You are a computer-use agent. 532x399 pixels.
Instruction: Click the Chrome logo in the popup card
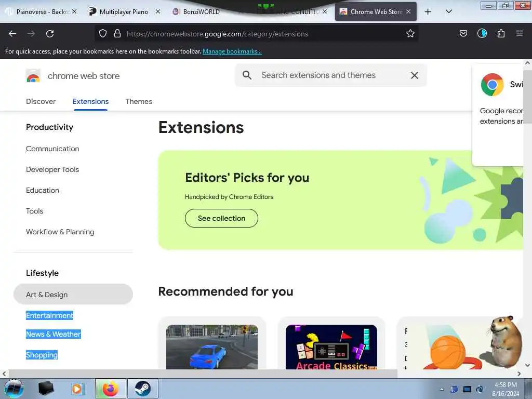click(492, 85)
